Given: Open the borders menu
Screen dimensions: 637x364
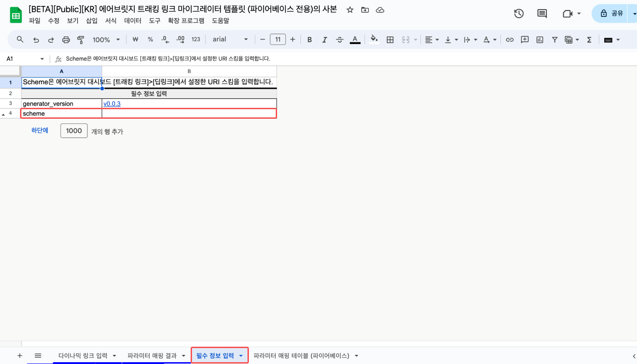Looking at the screenshot, I should pyautogui.click(x=390, y=40).
